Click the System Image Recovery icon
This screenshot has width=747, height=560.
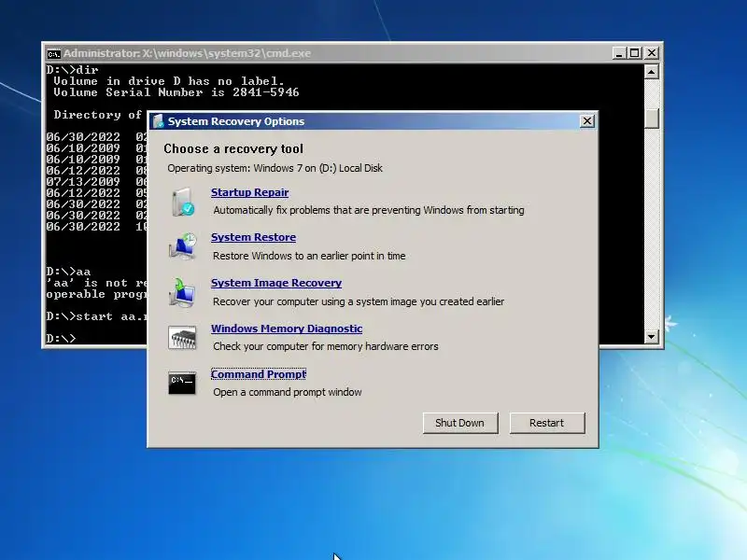[x=182, y=292]
